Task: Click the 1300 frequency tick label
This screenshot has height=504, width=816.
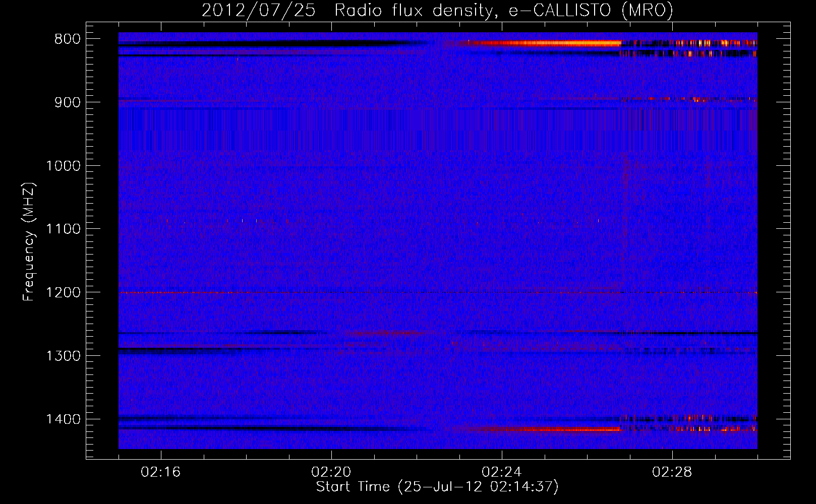Action: point(64,356)
